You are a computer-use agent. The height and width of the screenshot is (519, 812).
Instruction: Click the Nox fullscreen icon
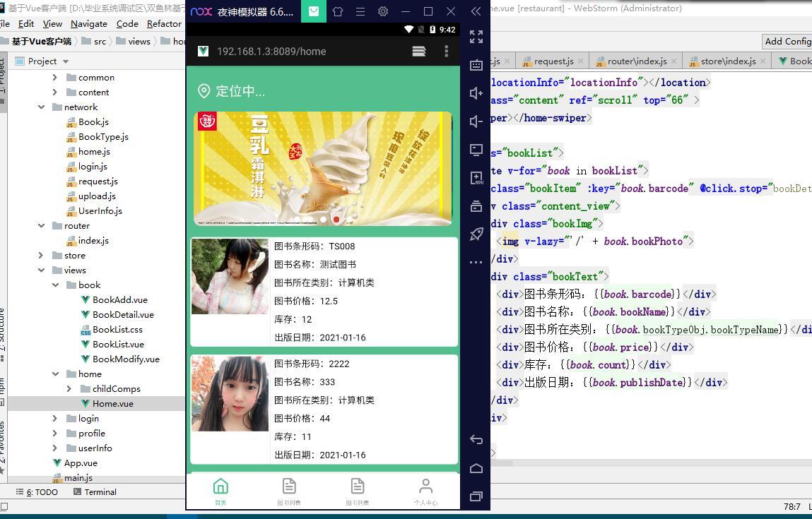(x=476, y=37)
